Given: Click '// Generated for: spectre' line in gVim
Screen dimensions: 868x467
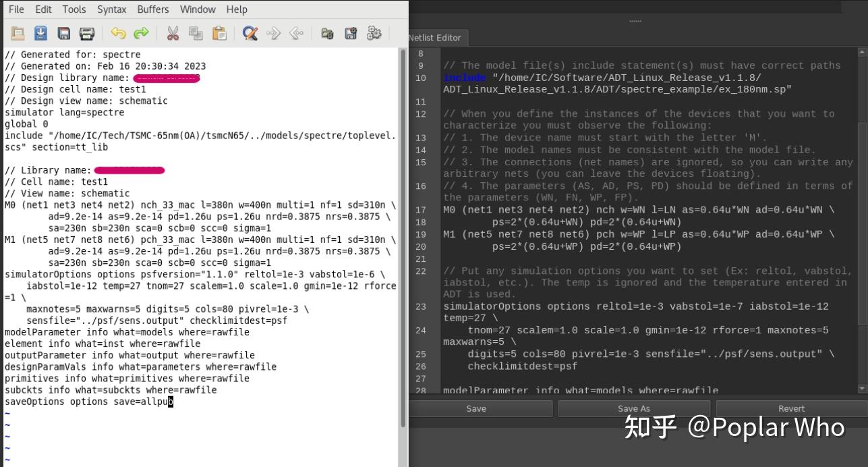Looking at the screenshot, I should [73, 55].
